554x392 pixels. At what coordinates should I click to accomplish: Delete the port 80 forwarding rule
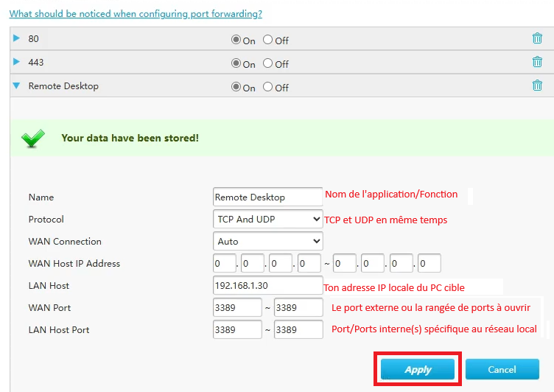537,38
